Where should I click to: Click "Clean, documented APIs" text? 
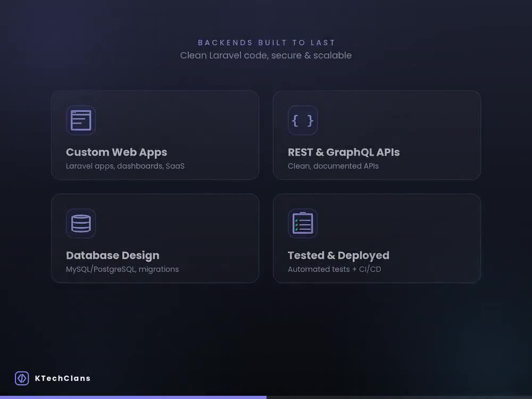[333, 166]
